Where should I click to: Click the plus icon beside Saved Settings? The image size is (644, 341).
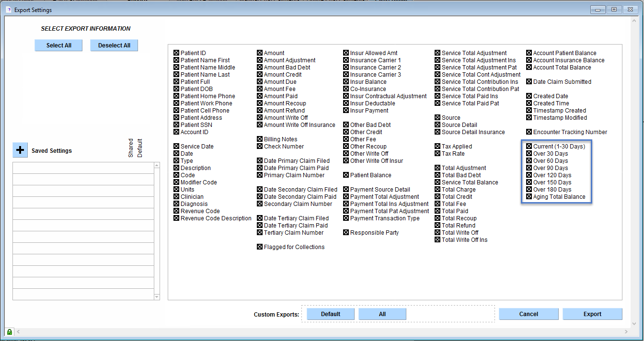20,150
